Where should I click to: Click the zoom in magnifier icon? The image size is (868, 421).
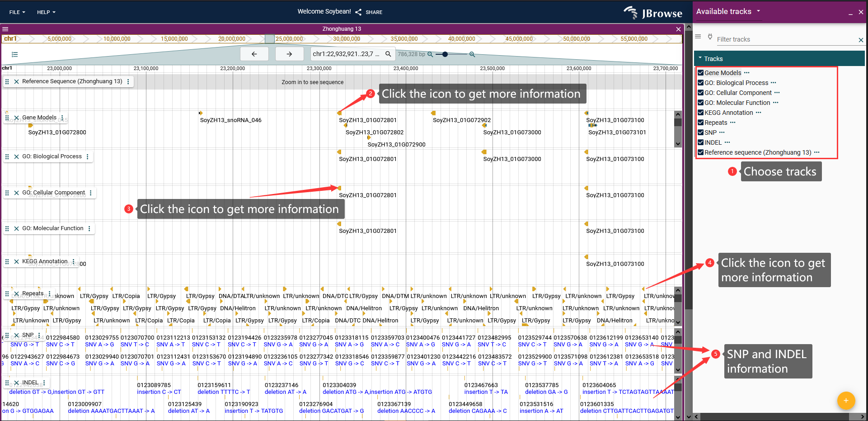[472, 54]
